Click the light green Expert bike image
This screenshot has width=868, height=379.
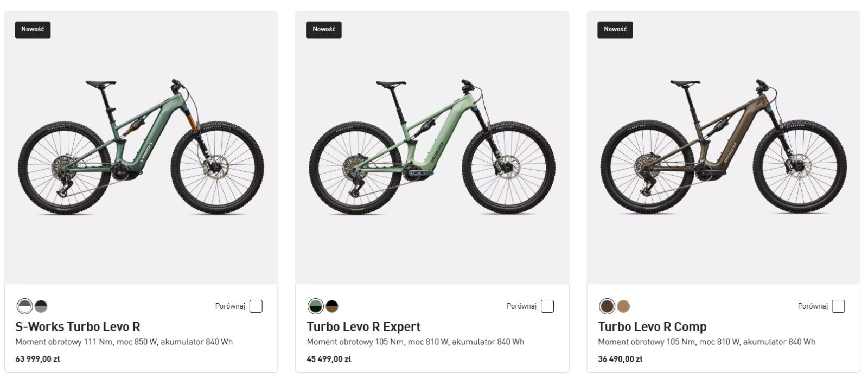point(432,146)
